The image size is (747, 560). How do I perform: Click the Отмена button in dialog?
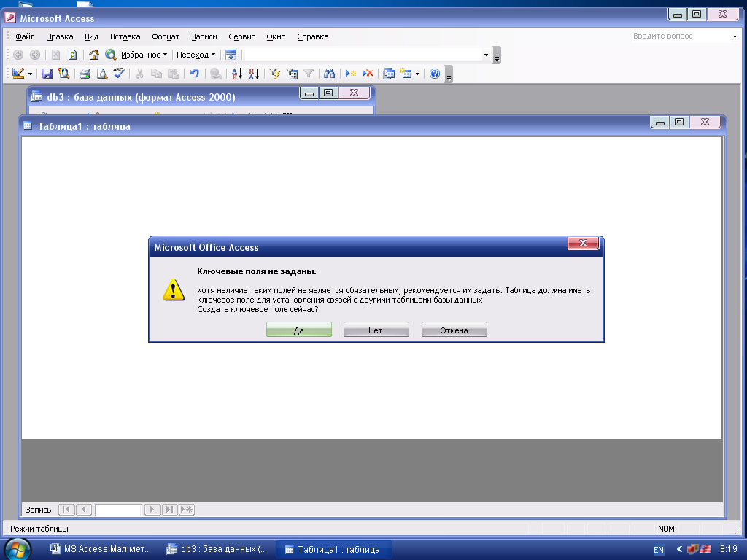pos(454,330)
